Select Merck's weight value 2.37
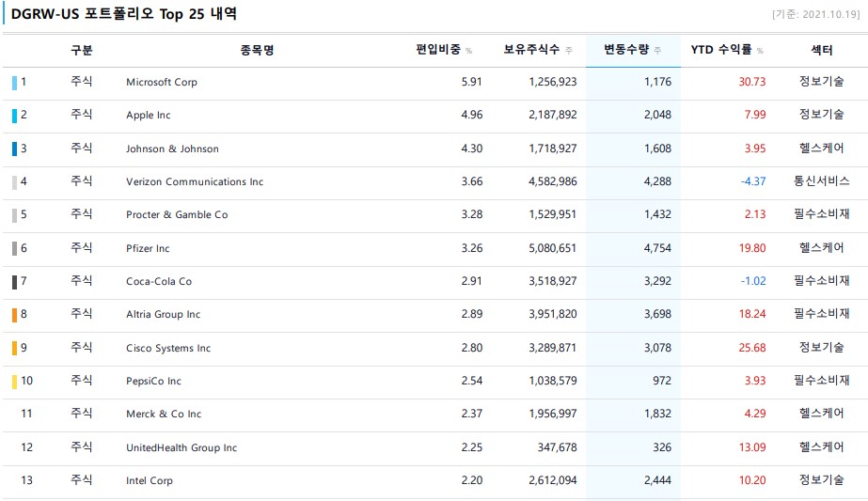This screenshot has width=868, height=501. click(472, 414)
